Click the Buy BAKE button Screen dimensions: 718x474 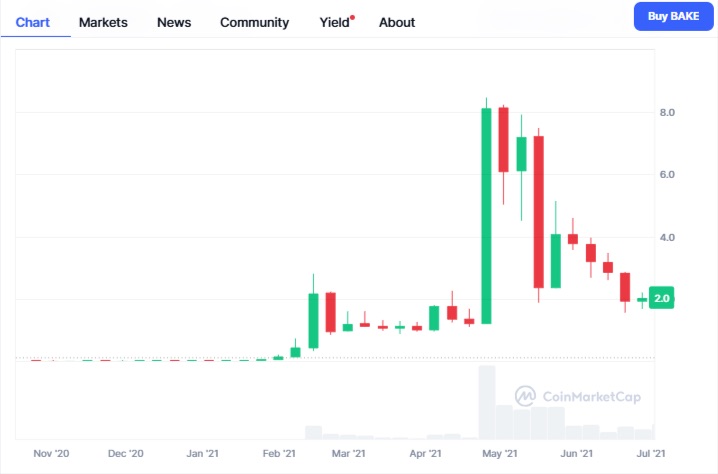tap(673, 16)
